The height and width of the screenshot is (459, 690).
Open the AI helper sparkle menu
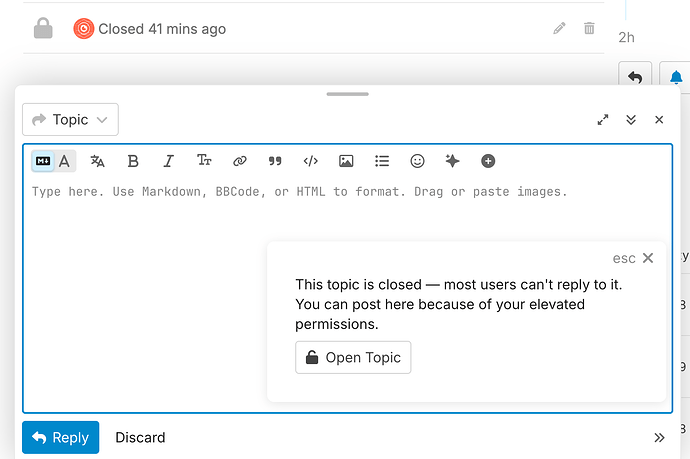(452, 161)
